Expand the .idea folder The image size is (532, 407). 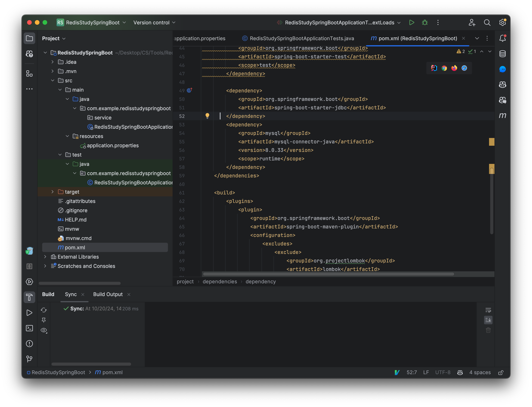(x=52, y=62)
